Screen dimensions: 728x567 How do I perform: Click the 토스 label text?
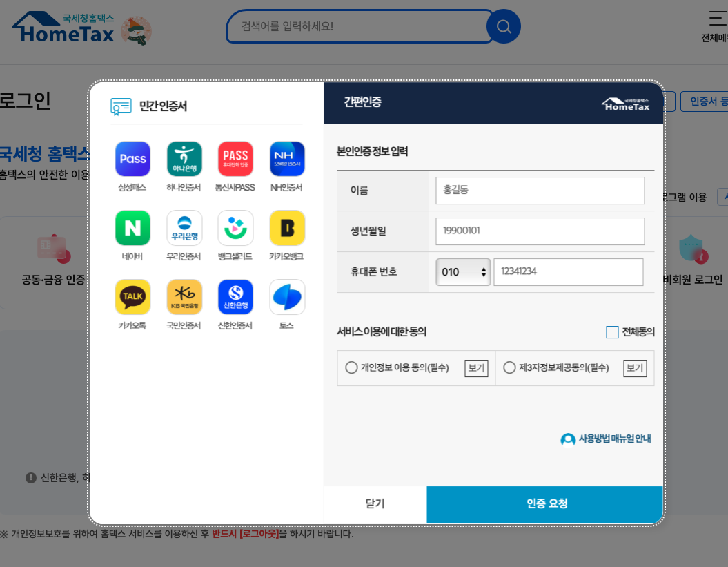[286, 326]
